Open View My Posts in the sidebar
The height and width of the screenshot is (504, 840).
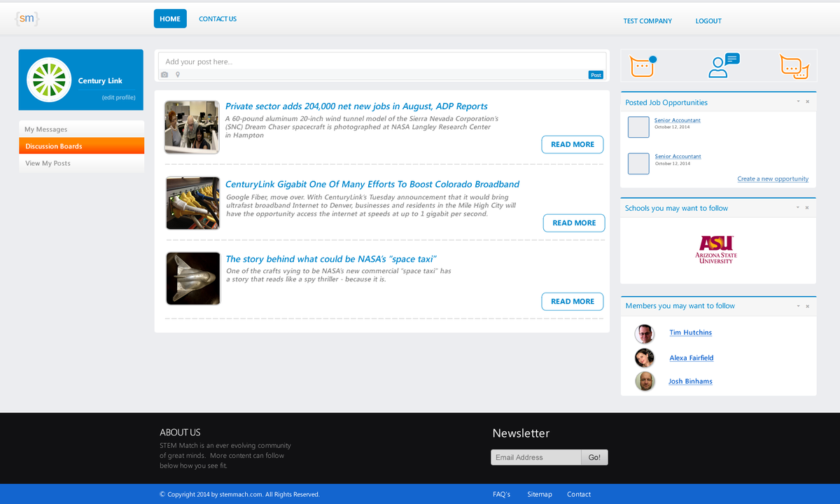[x=81, y=163]
